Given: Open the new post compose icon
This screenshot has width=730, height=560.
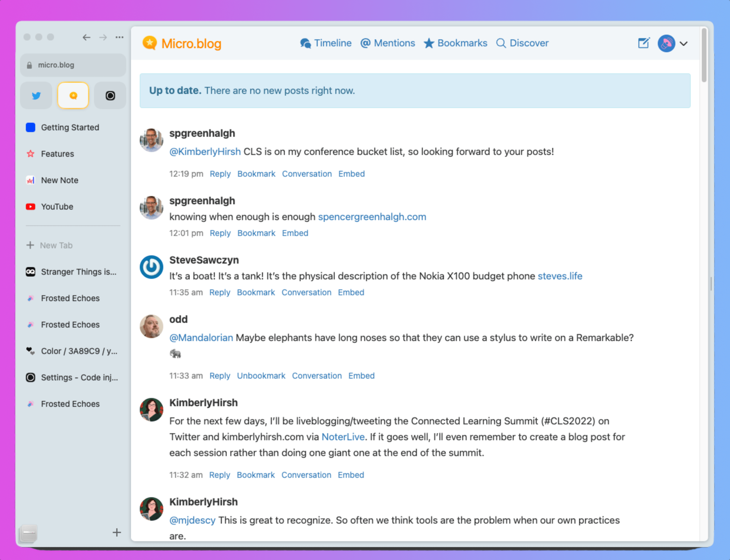Looking at the screenshot, I should [x=644, y=43].
